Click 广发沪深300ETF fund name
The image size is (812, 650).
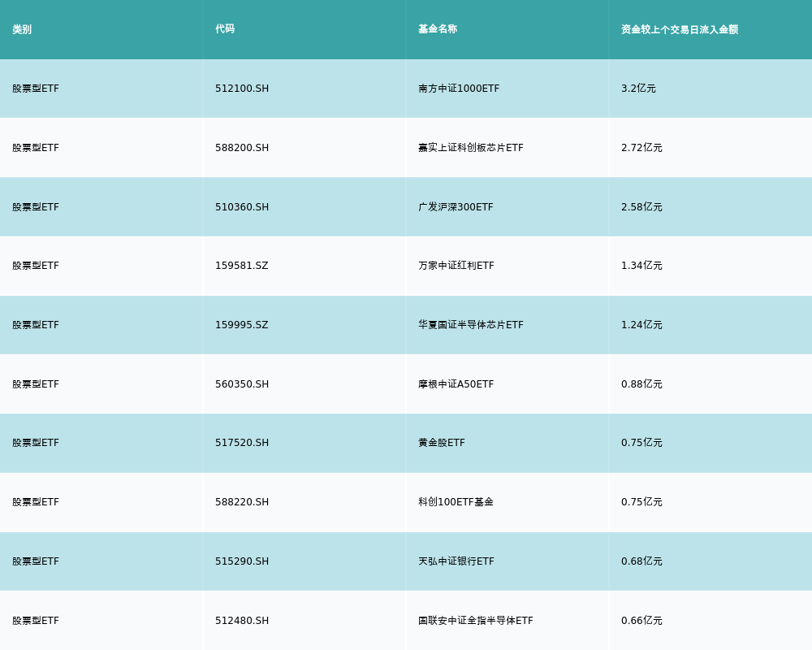click(x=456, y=207)
